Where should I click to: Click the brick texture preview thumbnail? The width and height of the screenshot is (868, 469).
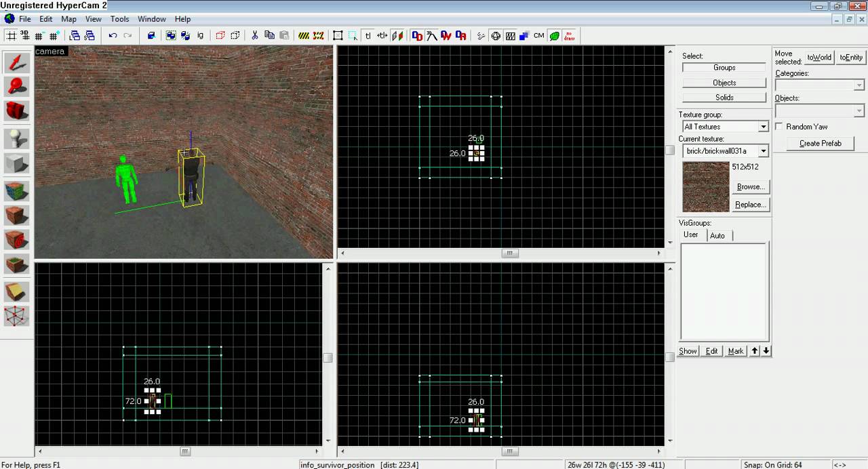tap(706, 186)
